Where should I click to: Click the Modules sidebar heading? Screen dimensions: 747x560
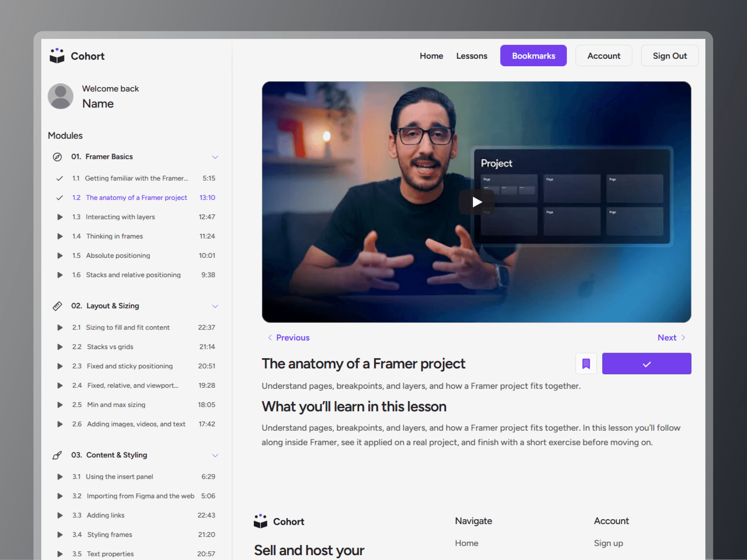click(65, 136)
